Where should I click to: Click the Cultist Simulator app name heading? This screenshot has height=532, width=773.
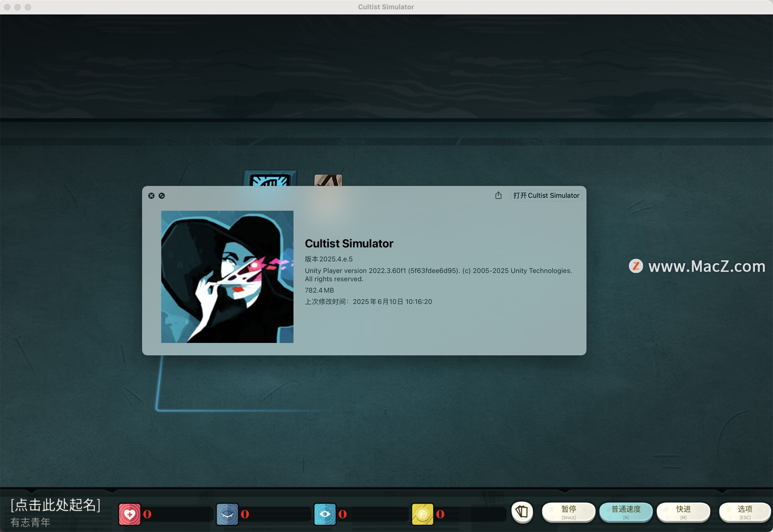349,243
